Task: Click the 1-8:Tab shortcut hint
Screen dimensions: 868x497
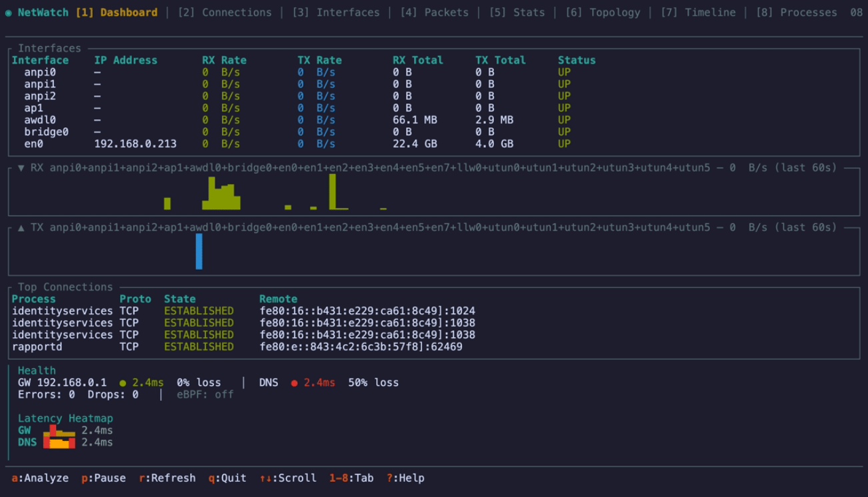Action: pyautogui.click(x=351, y=478)
